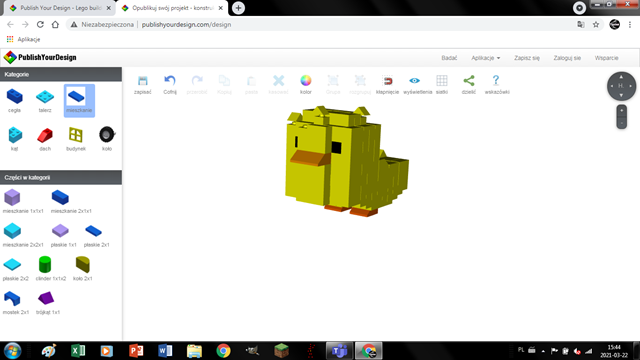Expand the Aplikacje dropdown menu
The height and width of the screenshot is (360, 640).
pyautogui.click(x=486, y=58)
